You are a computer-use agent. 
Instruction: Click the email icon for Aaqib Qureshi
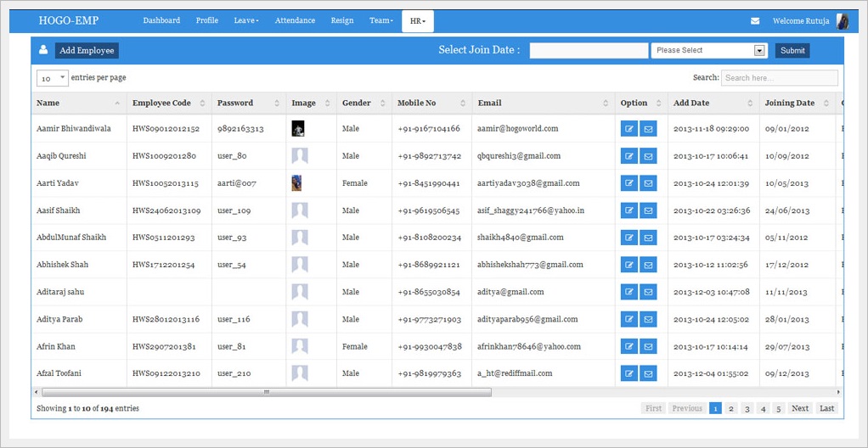[x=648, y=156]
